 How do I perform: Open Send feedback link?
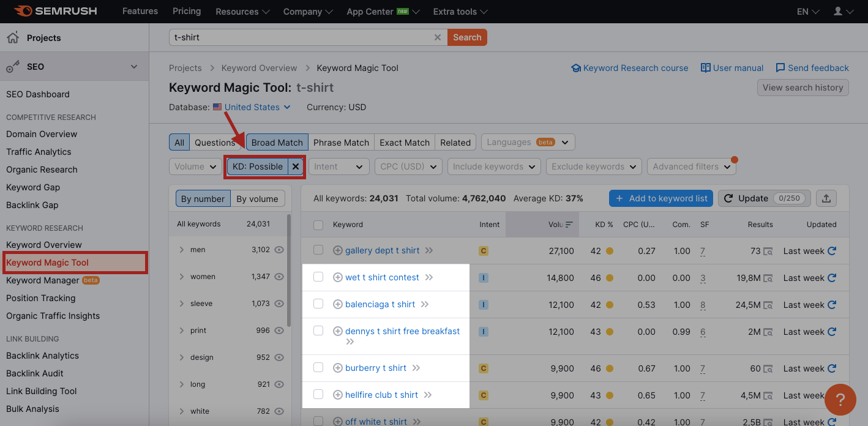(812, 68)
